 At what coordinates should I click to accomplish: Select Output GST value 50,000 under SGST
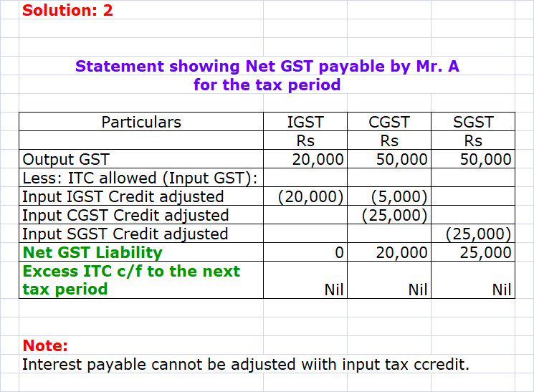click(473, 159)
